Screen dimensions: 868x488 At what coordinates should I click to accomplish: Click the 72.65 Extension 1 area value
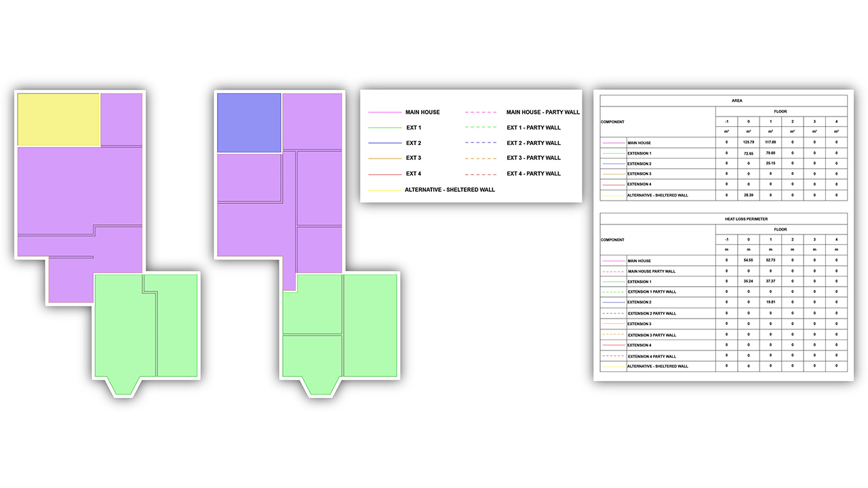tap(749, 153)
